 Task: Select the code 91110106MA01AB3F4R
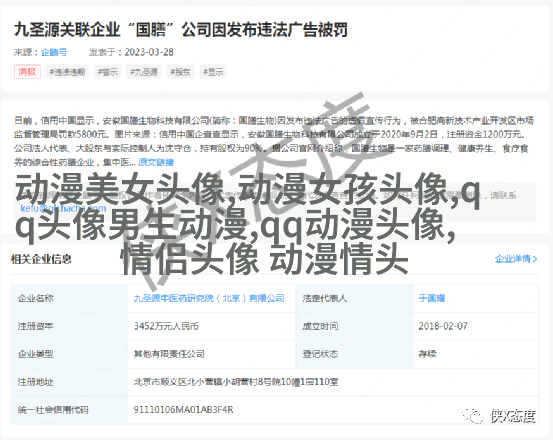coord(183,410)
